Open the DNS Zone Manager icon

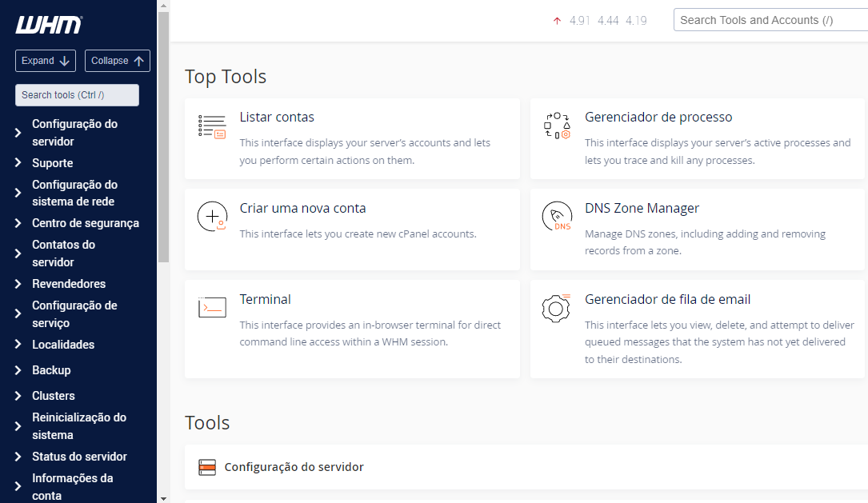558,218
